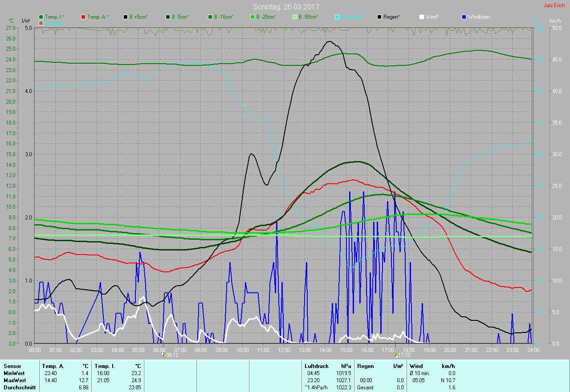Click the white Wind legend swatch
Image resolution: width=570 pixels, height=392 pixels.
[x=422, y=17]
